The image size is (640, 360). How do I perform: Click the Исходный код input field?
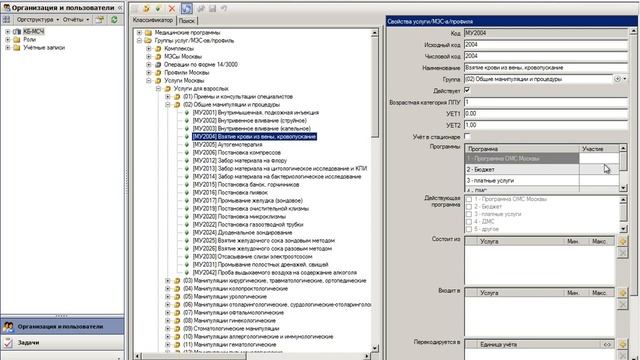click(546, 44)
